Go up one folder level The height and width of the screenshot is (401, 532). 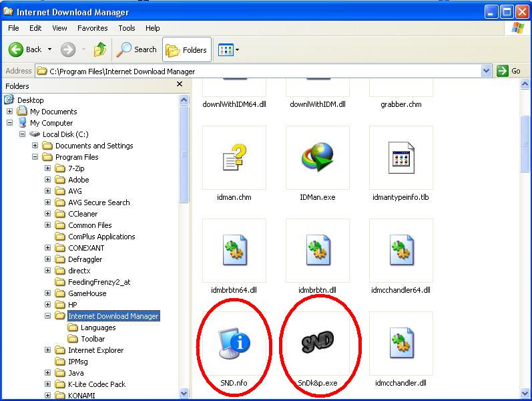click(100, 49)
